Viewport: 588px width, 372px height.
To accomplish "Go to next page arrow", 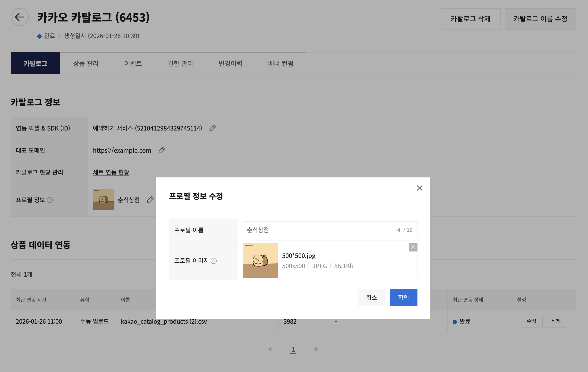I will pyautogui.click(x=316, y=349).
